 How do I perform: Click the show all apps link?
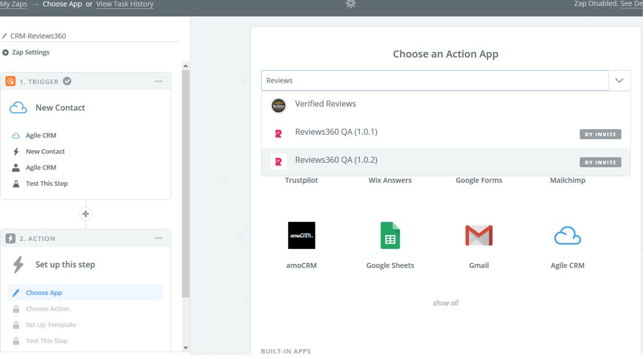(446, 303)
